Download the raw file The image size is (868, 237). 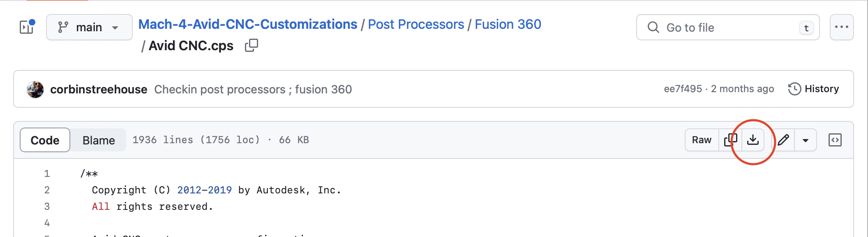(753, 140)
